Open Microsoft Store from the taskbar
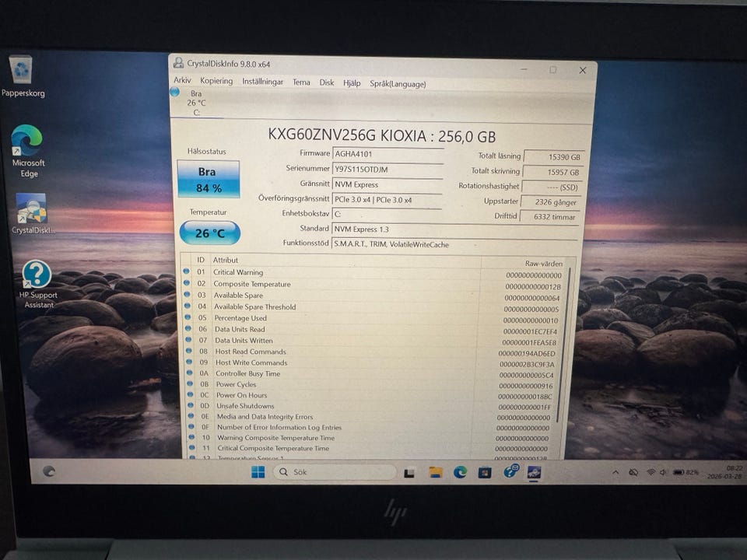Screen dimensions: 747x560 coord(485,473)
